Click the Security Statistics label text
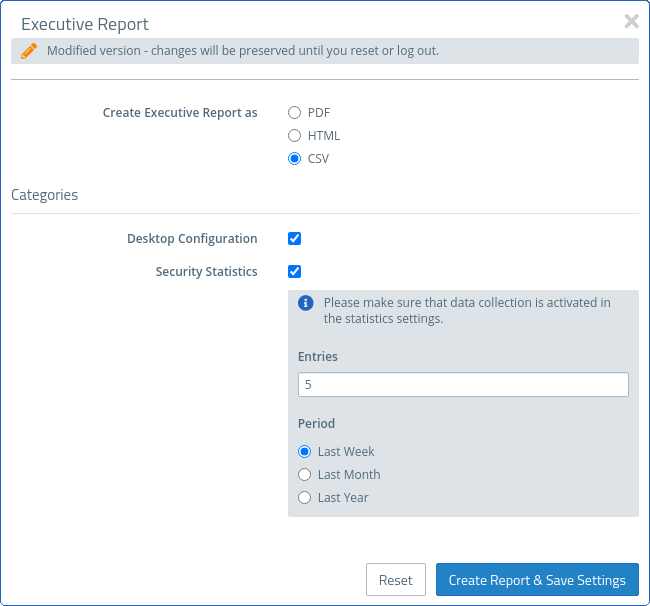Screen dimensions: 650x606 click(206, 272)
